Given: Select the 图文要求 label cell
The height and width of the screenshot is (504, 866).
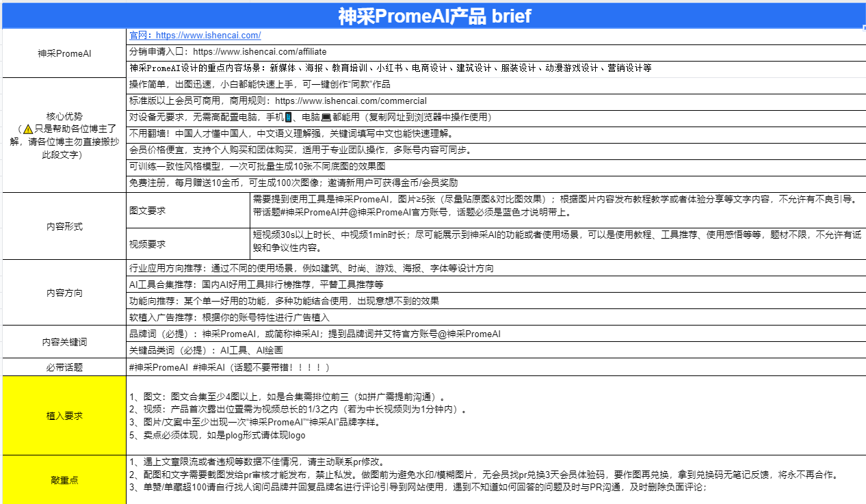Looking at the screenshot, I should coord(189,211).
